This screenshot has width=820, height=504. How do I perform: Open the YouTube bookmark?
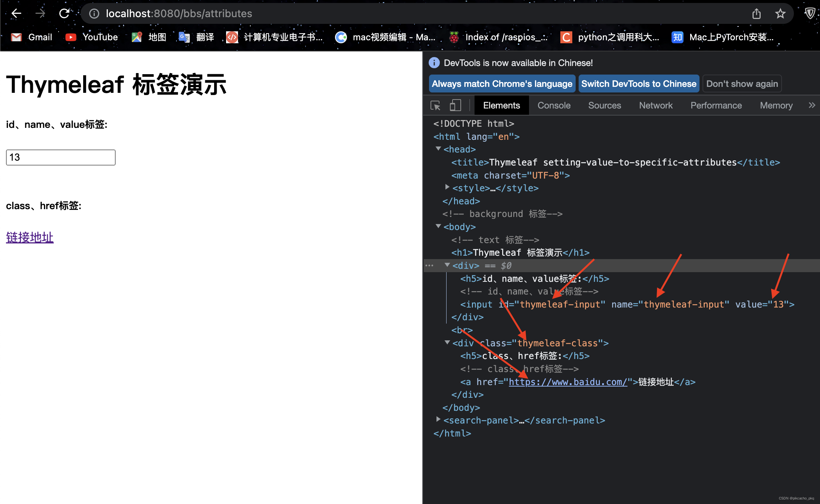91,37
